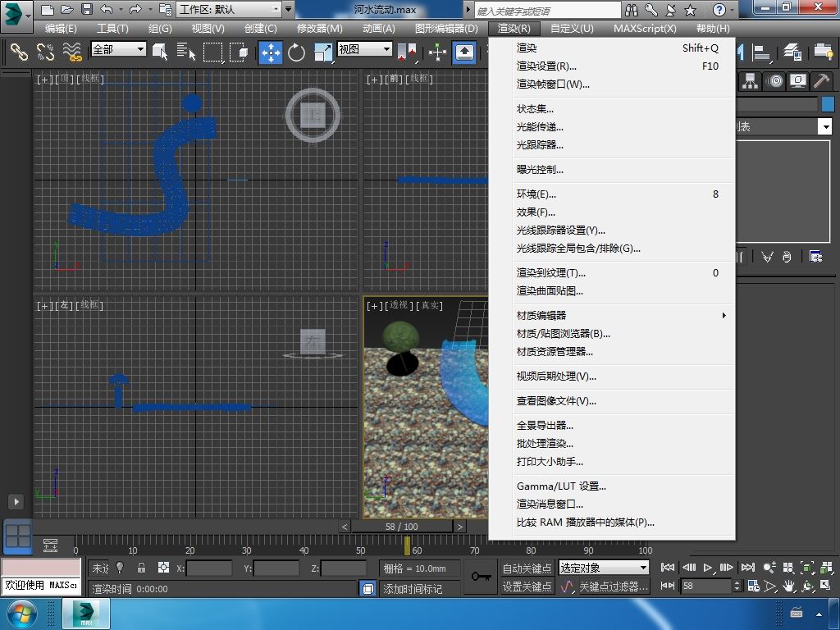The height and width of the screenshot is (630, 840).
Task: Expand the 材质编辑器 submenu
Action: (x=623, y=316)
